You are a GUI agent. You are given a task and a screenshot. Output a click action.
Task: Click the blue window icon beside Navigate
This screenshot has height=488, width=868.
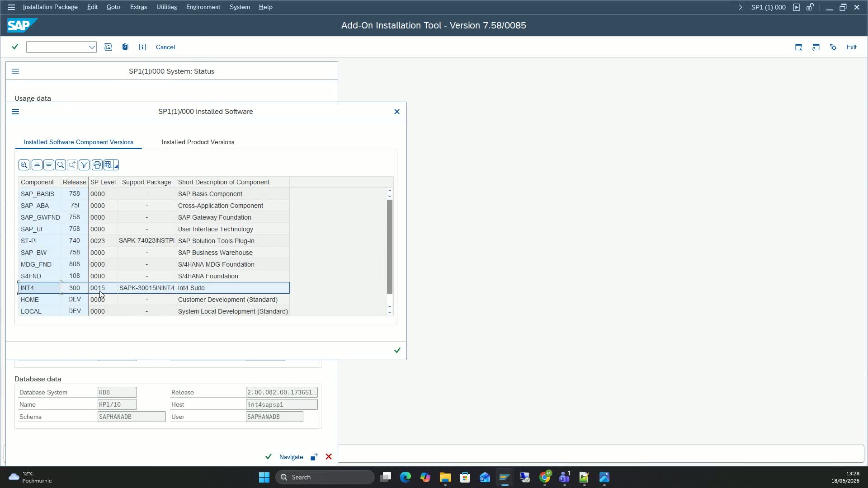coord(314,457)
